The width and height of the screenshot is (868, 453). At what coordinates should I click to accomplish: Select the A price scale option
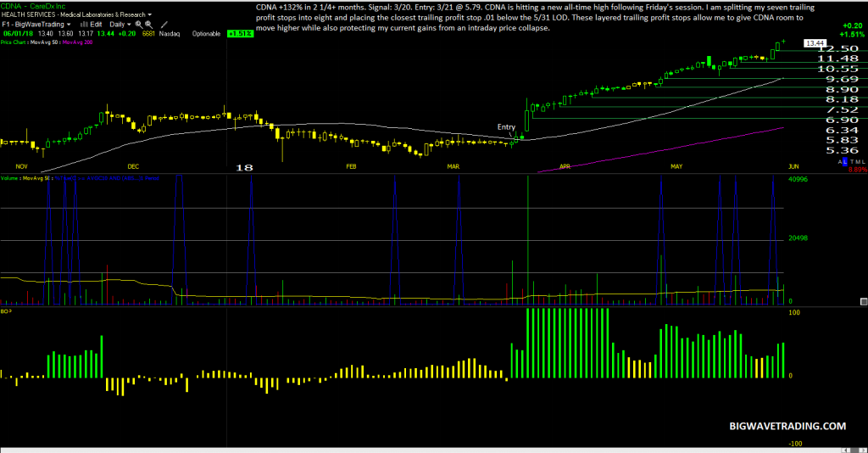click(840, 162)
